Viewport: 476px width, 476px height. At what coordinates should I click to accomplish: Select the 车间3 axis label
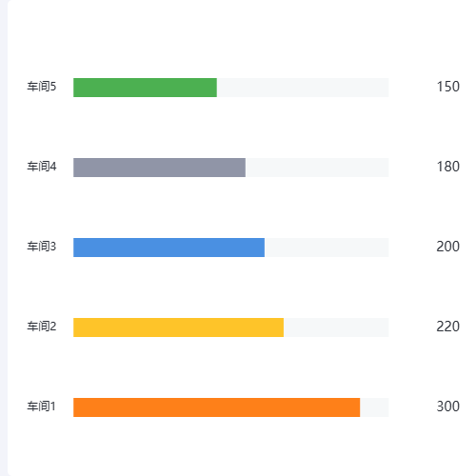click(x=42, y=247)
